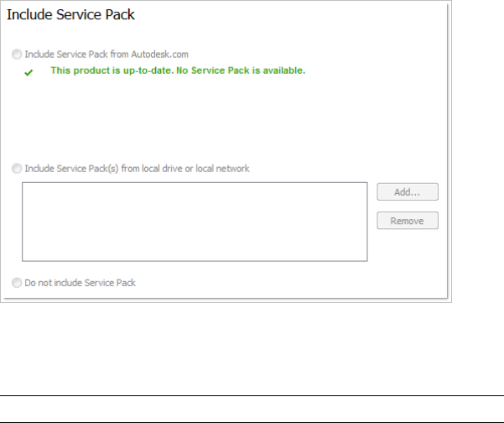Image resolution: width=504 pixels, height=423 pixels.
Task: Click the green up-to-date checkmark icon
Action: [29, 73]
